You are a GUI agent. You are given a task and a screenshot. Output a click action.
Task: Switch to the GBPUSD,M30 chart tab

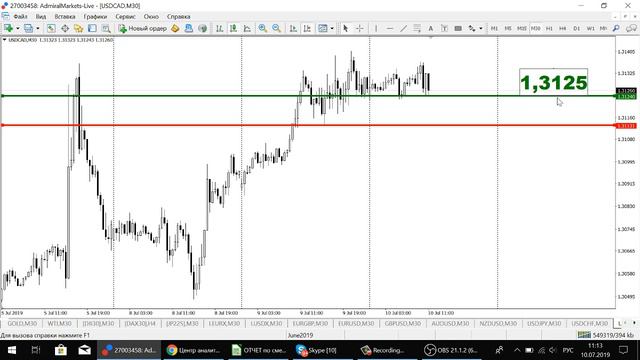tap(402, 323)
